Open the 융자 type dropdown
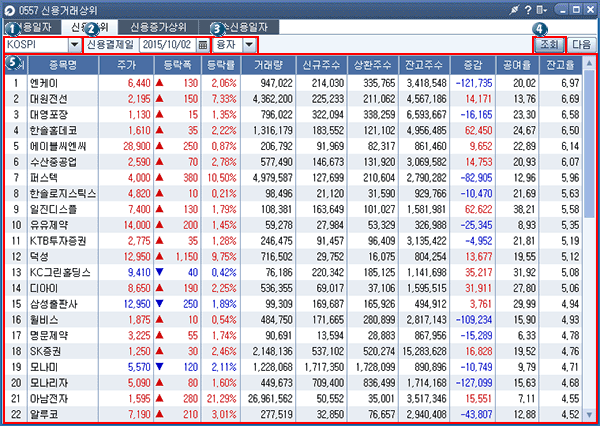This screenshot has height=426, width=600. coord(249,45)
